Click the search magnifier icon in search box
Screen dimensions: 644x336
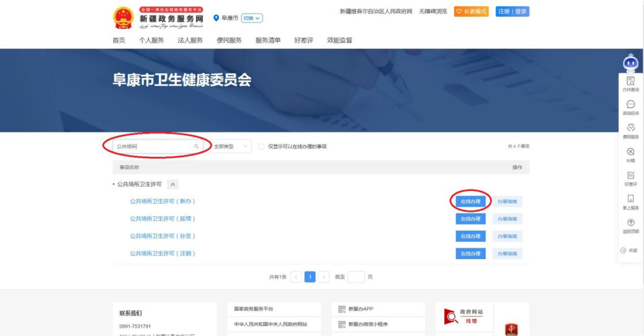pos(196,146)
